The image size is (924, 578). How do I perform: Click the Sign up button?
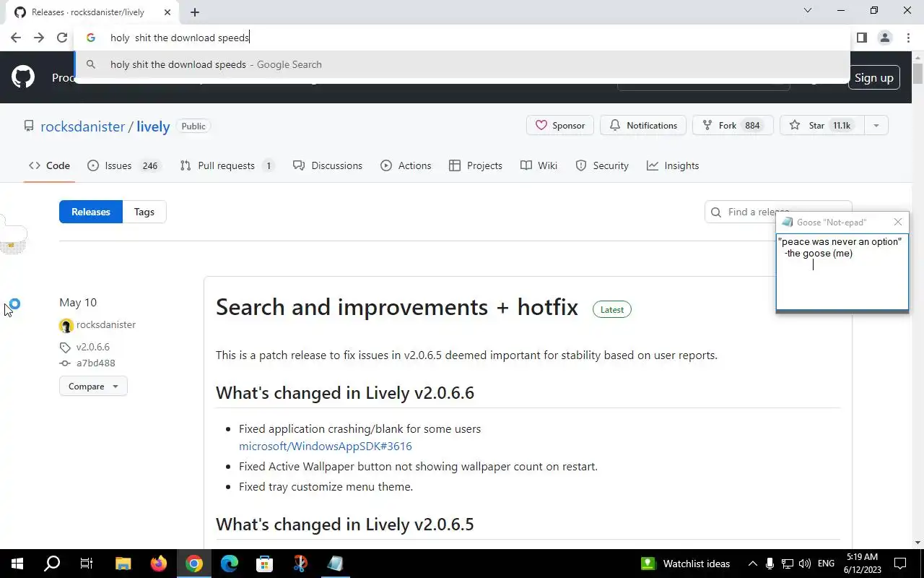point(873,77)
